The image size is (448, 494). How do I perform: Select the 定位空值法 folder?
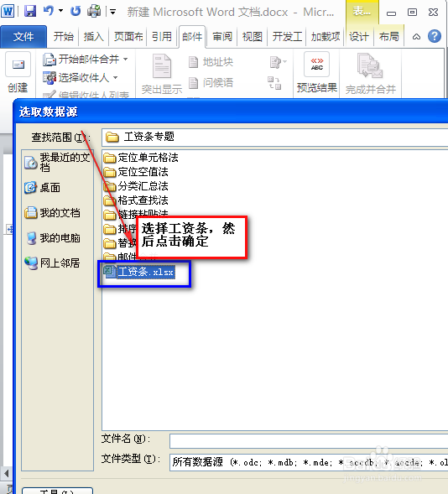[136, 172]
